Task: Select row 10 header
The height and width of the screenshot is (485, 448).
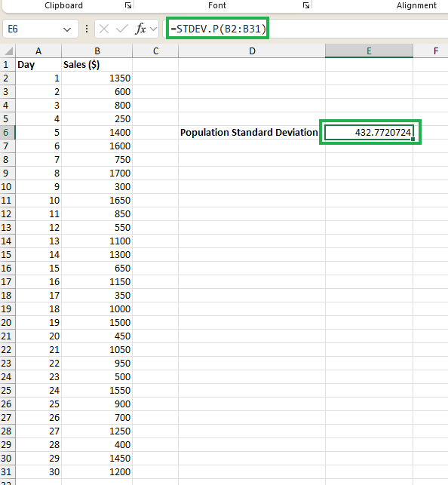Action: tap(8, 187)
